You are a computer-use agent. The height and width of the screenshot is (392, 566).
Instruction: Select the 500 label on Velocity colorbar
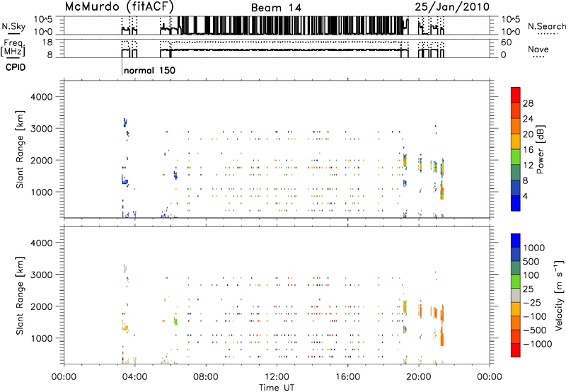tap(531, 262)
